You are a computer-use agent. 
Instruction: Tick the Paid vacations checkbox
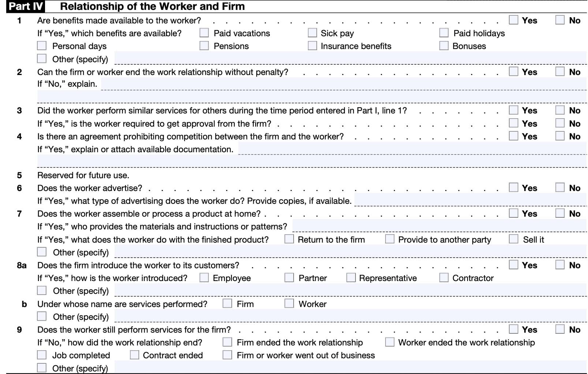(x=204, y=33)
